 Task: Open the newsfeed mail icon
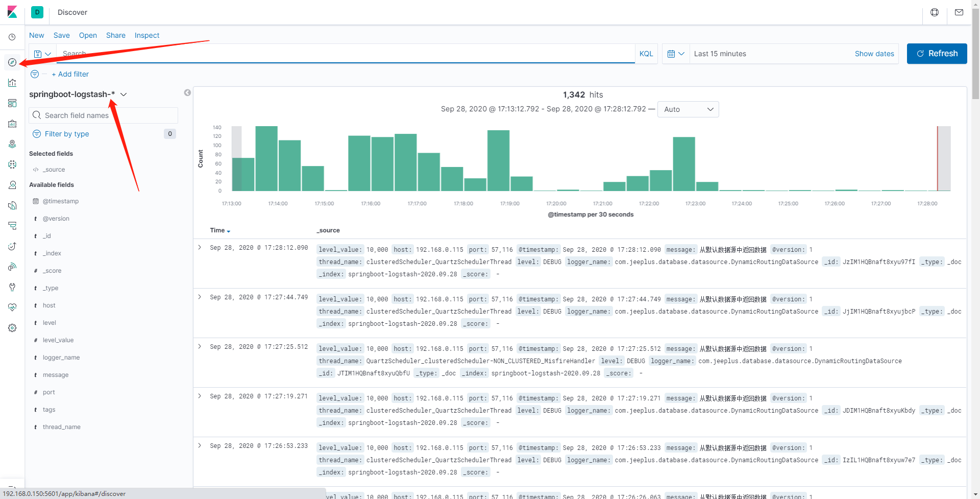(x=959, y=12)
